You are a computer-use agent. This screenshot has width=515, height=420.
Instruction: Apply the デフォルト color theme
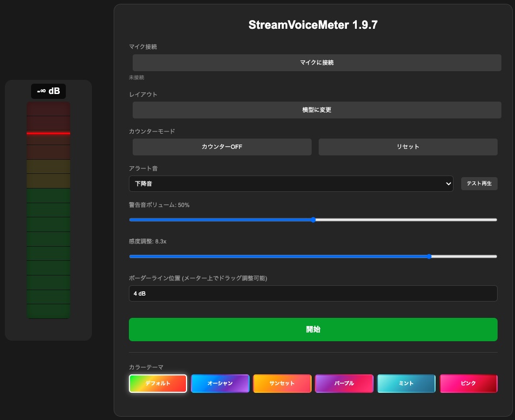tap(158, 383)
